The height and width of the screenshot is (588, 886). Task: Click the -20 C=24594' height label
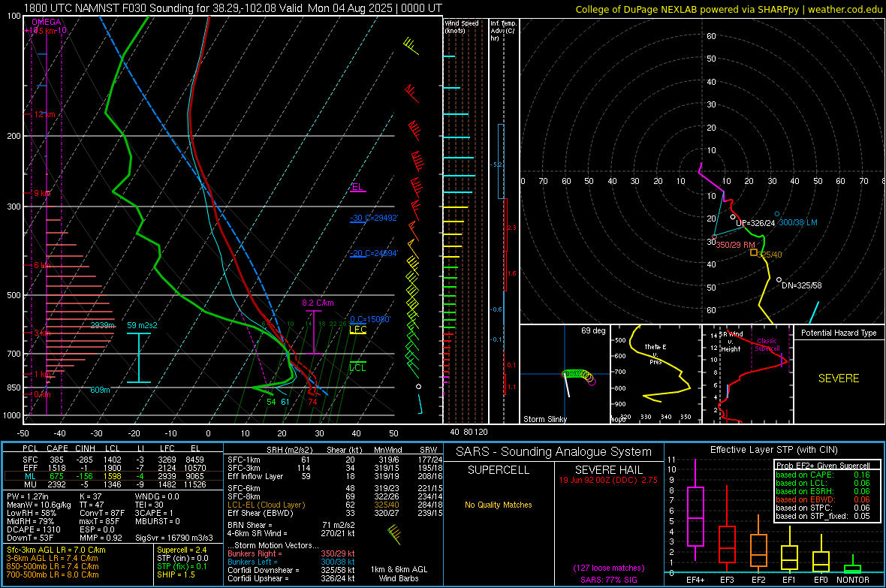(x=373, y=253)
